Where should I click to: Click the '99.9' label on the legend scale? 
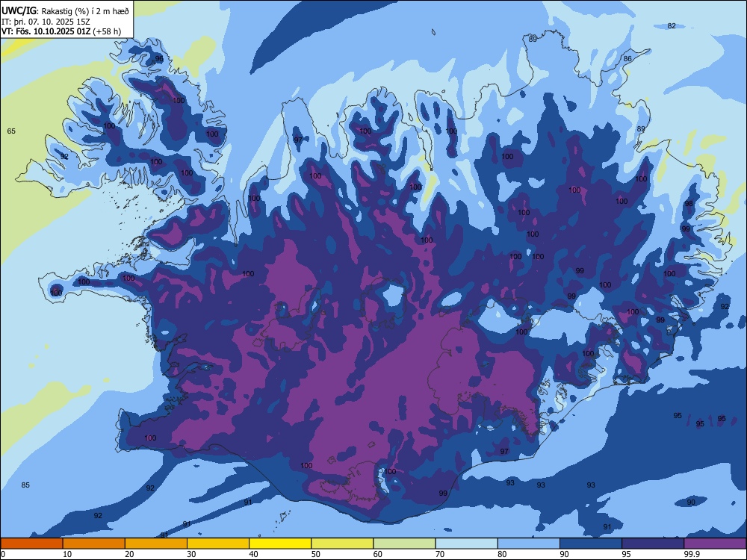coord(692,554)
